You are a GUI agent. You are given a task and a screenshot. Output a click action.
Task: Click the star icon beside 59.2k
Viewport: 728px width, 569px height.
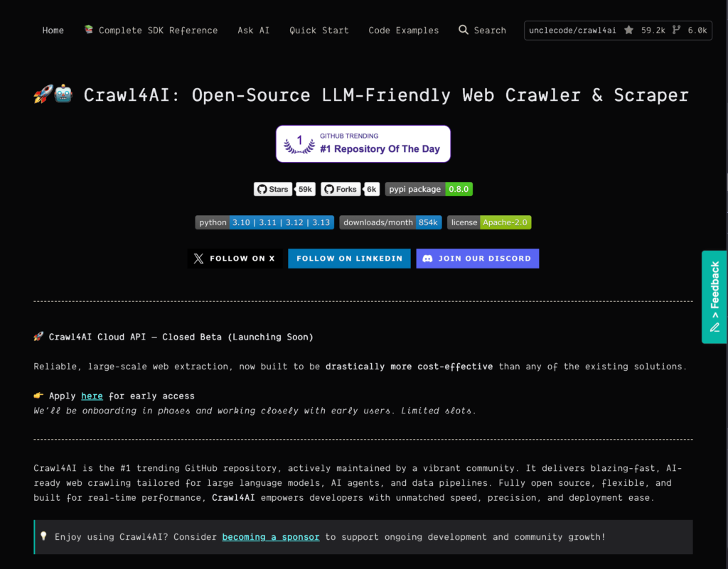(x=628, y=30)
